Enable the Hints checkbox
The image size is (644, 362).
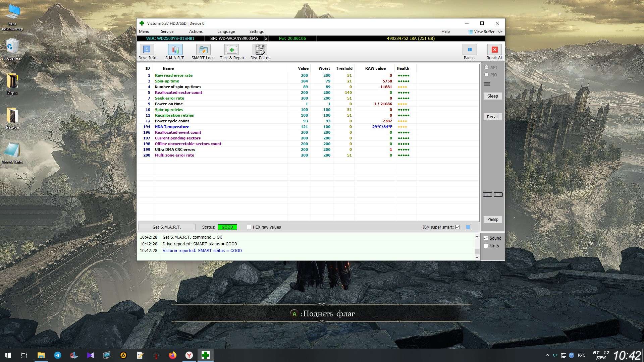pos(486,246)
